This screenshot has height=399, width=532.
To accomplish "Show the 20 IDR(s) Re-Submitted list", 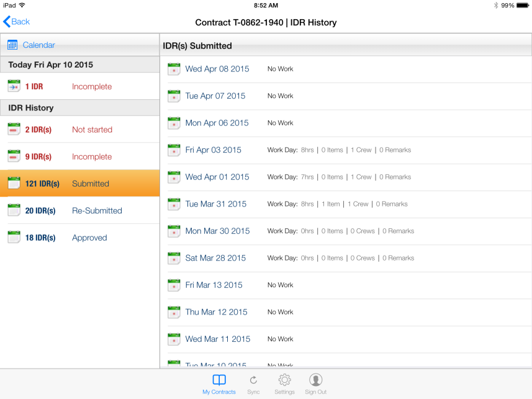I will 79,211.
